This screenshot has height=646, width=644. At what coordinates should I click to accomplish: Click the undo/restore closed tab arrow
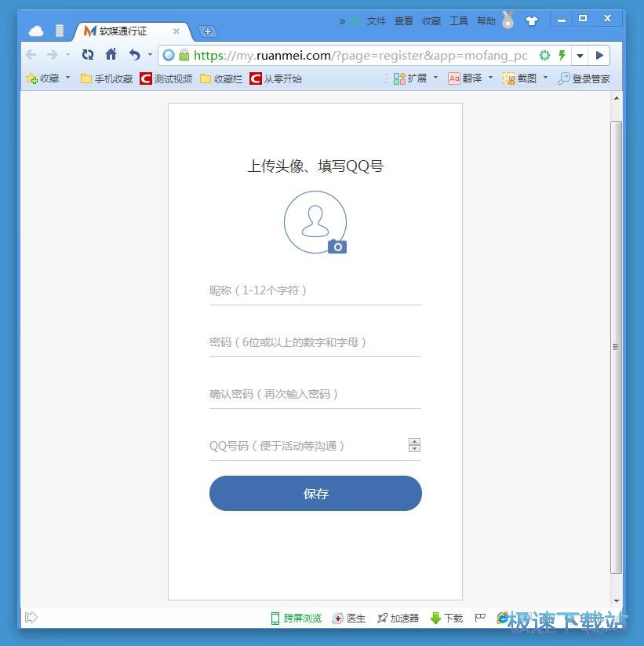(134, 54)
